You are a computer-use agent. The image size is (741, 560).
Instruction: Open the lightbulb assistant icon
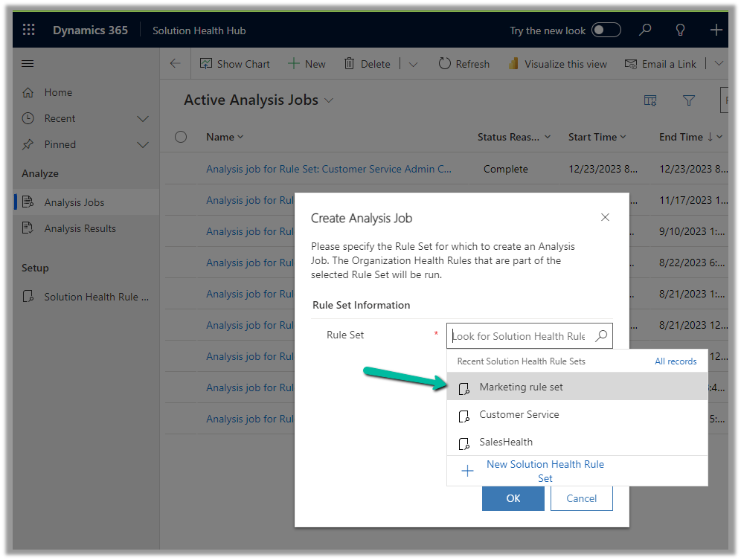[680, 30]
